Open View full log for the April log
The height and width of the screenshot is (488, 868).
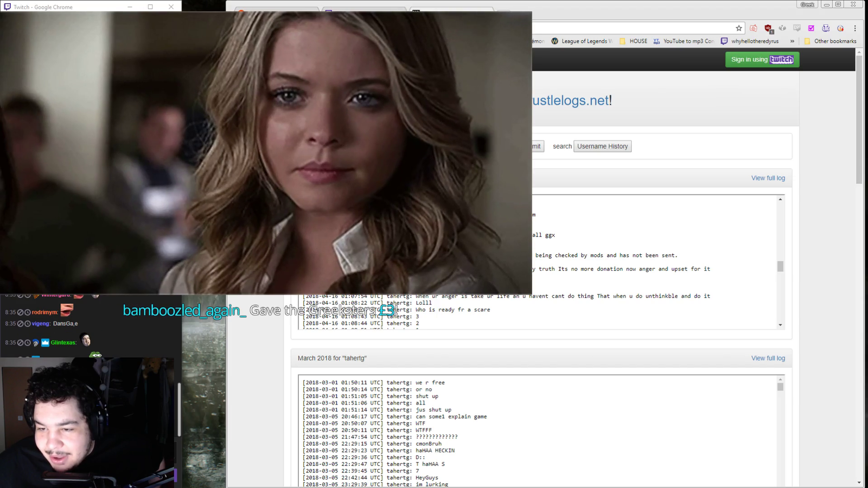[768, 178]
